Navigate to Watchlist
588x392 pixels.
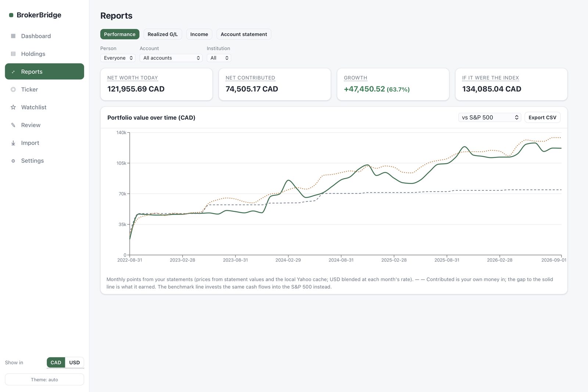[x=44, y=107]
